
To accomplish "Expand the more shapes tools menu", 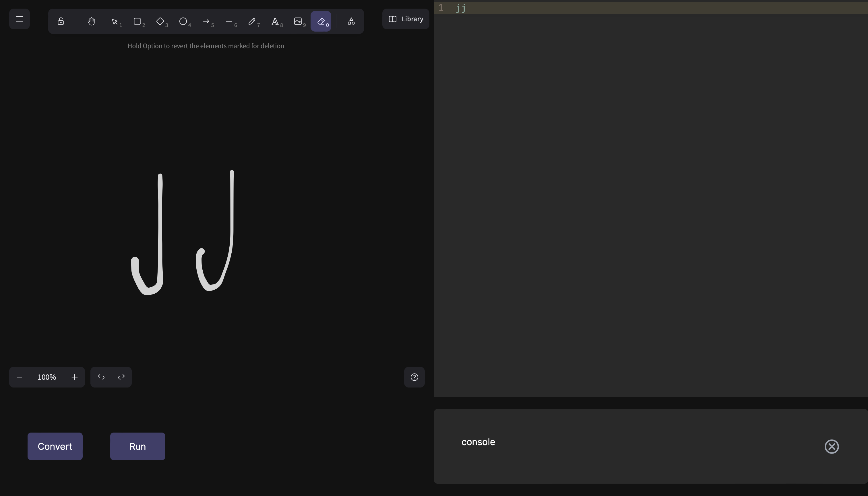I will (x=351, y=22).
